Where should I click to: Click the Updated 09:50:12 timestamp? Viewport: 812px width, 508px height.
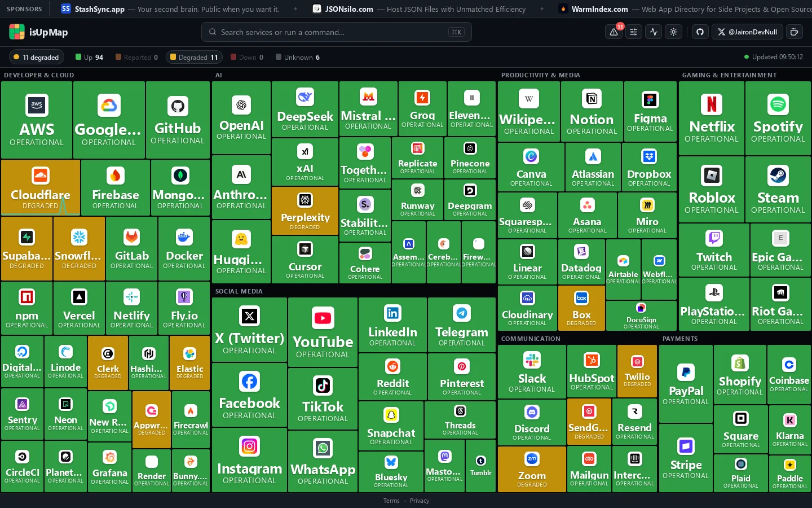pos(774,57)
